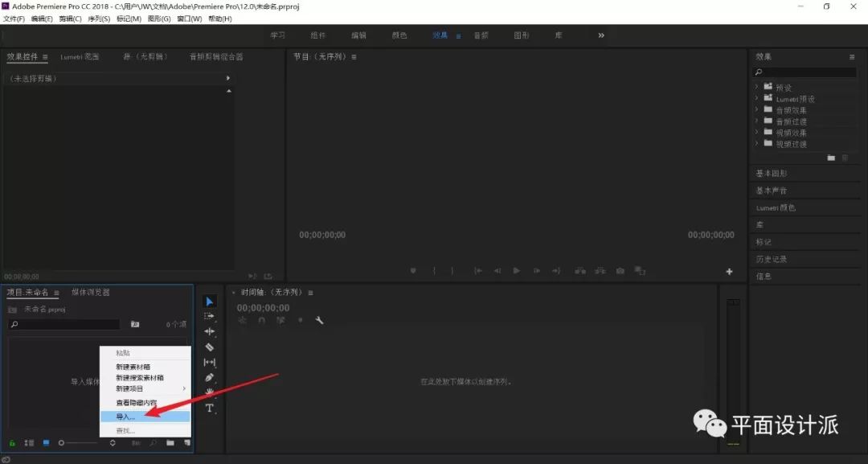Image resolution: width=868 pixels, height=464 pixels.
Task: Click the Play button in Program monitor
Action: 517,271
